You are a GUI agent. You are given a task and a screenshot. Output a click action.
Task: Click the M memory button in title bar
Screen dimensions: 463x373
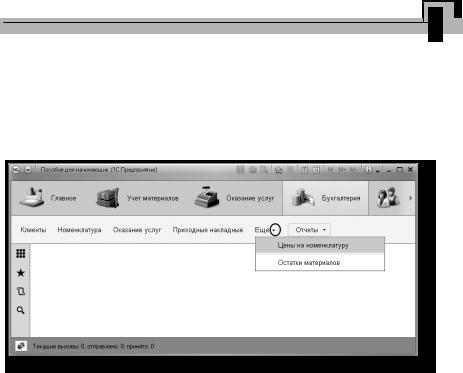[330, 170]
